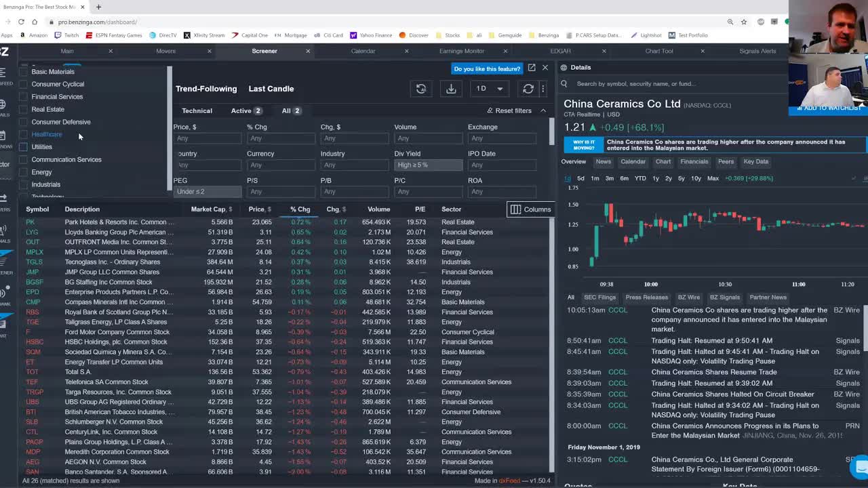Click the magnifier search icon in Details
This screenshot has width=868, height=488.
point(564,84)
